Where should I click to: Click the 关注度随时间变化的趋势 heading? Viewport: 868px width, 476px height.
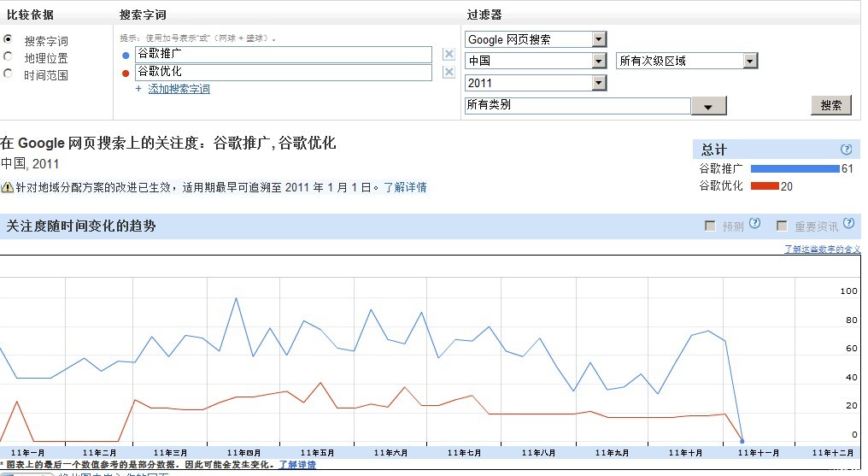pos(81,226)
